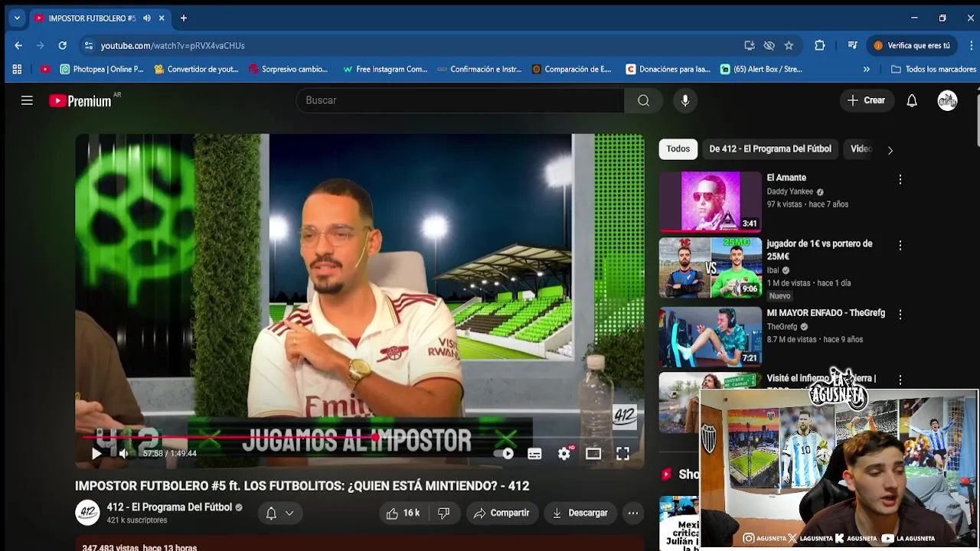
Task: Focus the Buscar search field
Action: point(459,100)
